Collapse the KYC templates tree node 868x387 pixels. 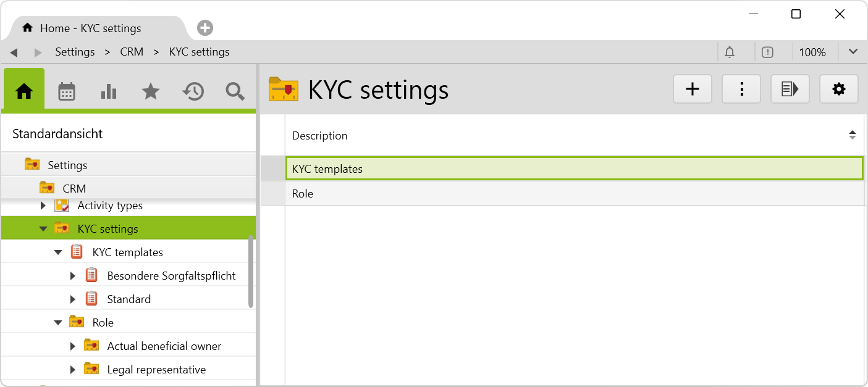point(58,252)
